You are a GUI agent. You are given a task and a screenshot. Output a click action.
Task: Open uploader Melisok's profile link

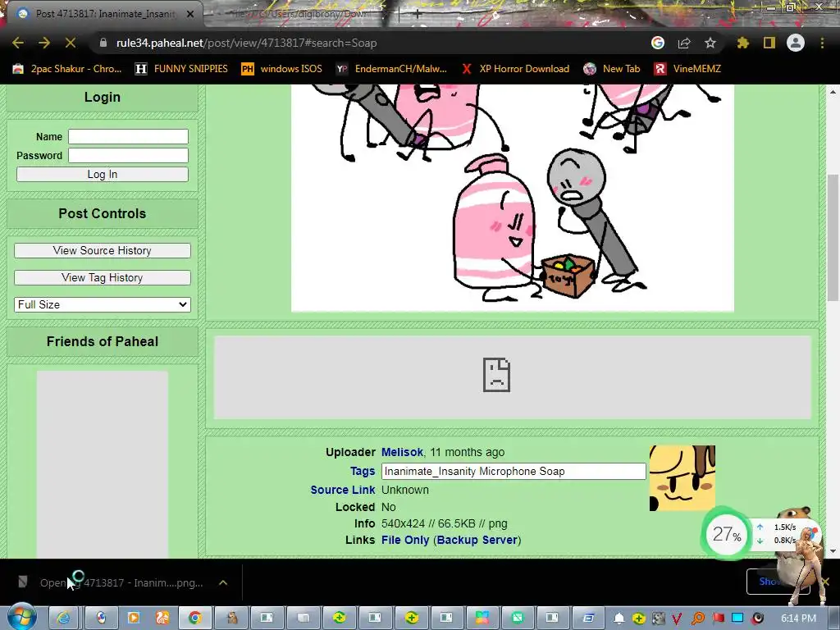point(402,452)
